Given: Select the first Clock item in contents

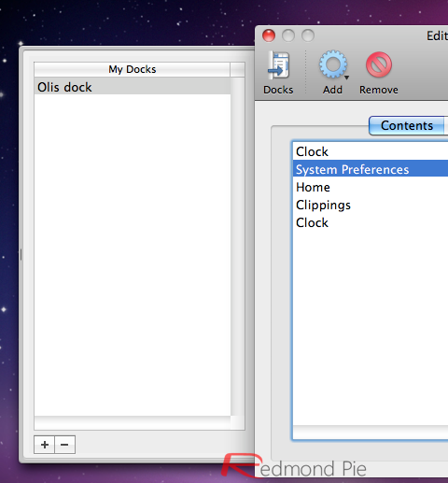Looking at the screenshot, I should [371, 151].
